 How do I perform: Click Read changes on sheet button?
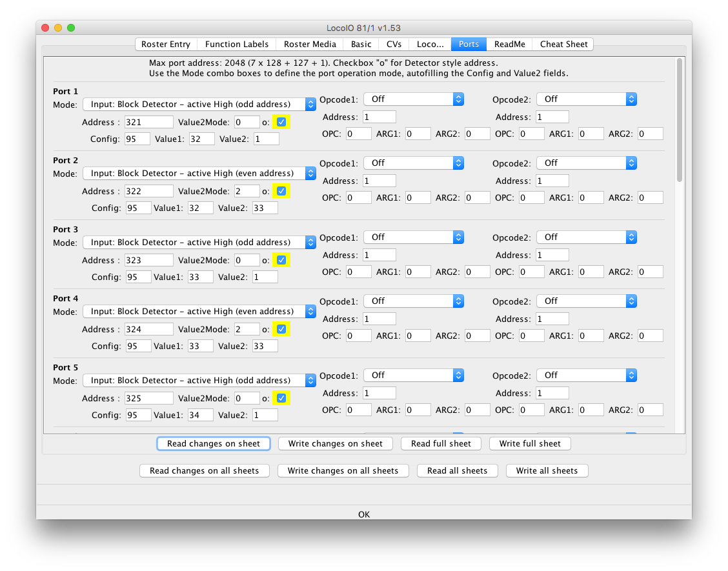pyautogui.click(x=213, y=444)
